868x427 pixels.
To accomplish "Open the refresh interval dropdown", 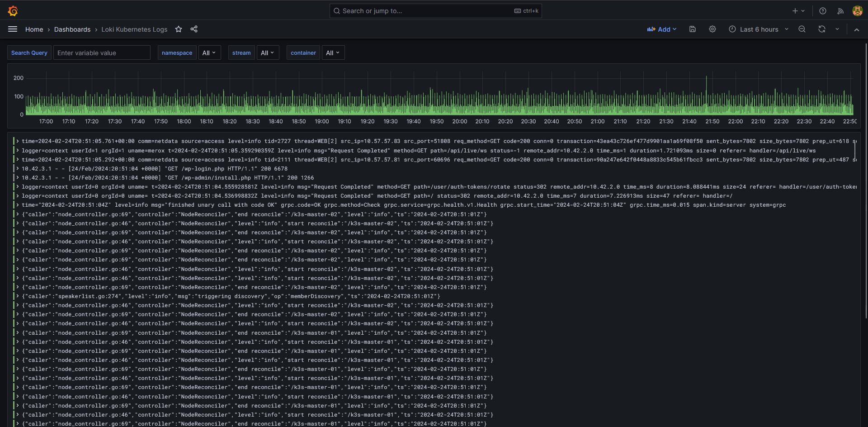I will (x=837, y=29).
